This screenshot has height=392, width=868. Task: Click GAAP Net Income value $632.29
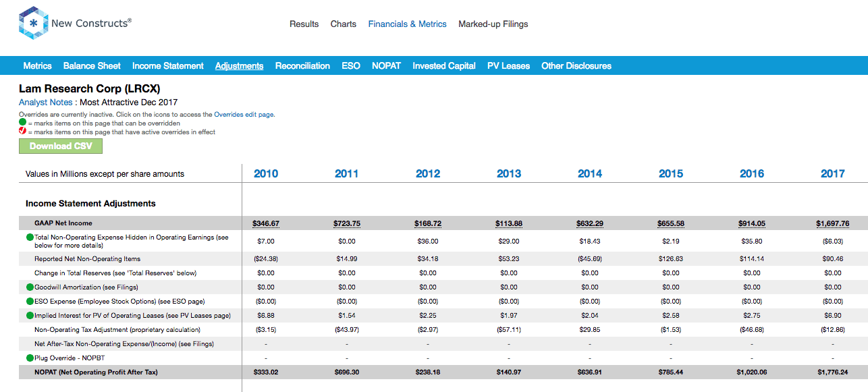(590, 223)
